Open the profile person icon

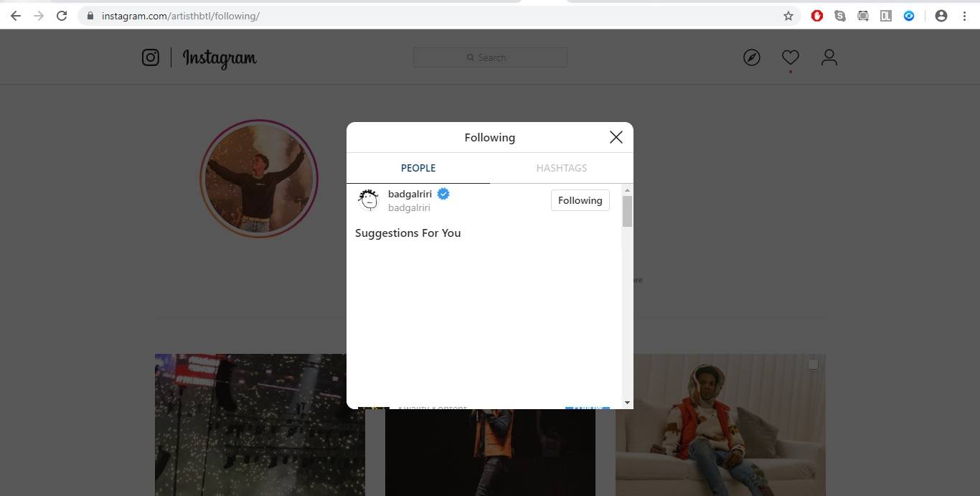coord(829,57)
